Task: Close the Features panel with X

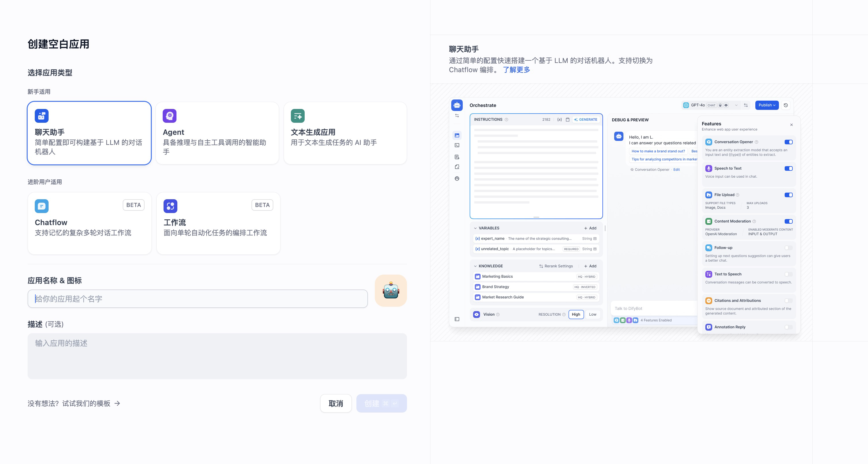Action: (x=791, y=125)
